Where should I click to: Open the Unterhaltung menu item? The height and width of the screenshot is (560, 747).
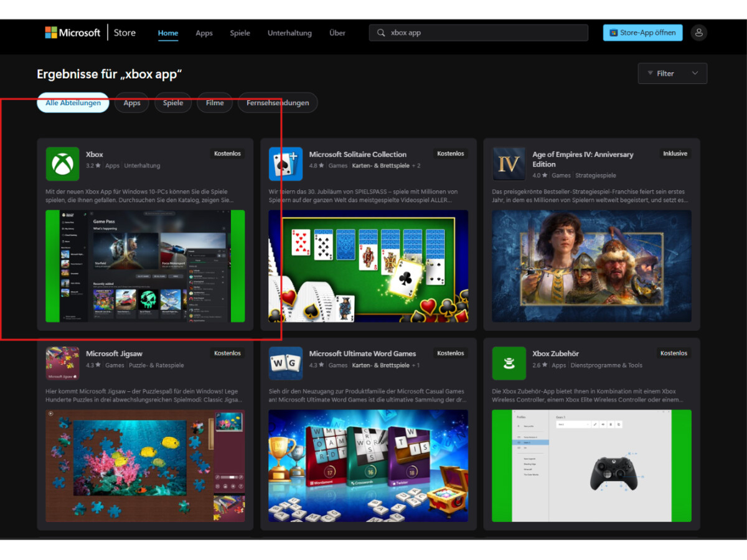(x=289, y=33)
